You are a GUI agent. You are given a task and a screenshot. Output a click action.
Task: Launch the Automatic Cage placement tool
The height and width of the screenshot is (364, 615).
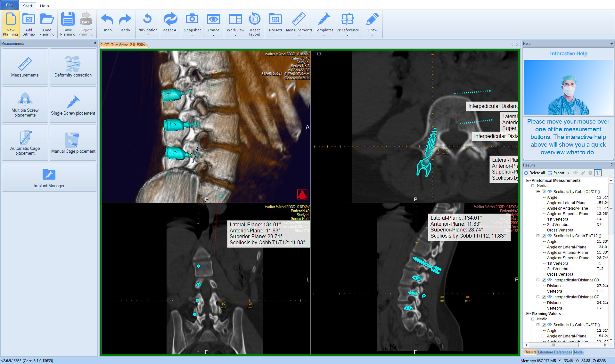pyautogui.click(x=25, y=142)
